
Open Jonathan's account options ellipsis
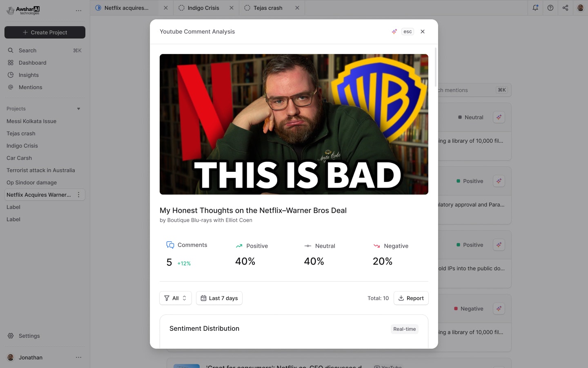coord(79,357)
